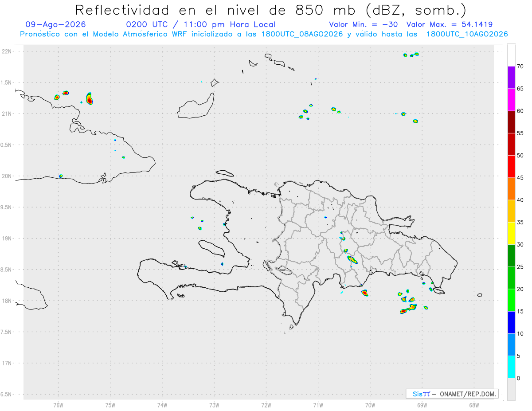Click the longitude label "74W"
This screenshot has width=532, height=411.
click(x=162, y=405)
